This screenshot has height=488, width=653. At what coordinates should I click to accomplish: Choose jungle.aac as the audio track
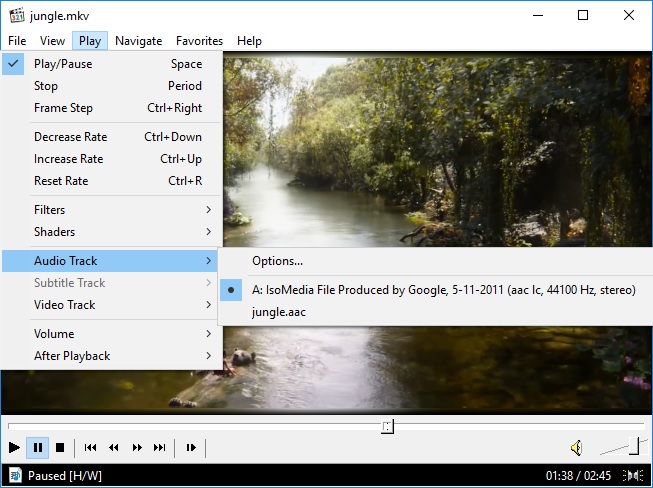(279, 312)
